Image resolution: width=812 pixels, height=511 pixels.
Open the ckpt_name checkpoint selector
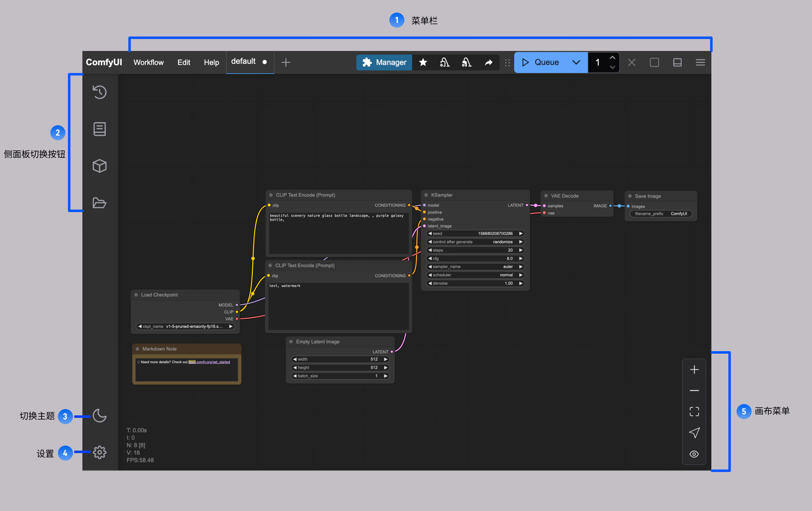185,326
